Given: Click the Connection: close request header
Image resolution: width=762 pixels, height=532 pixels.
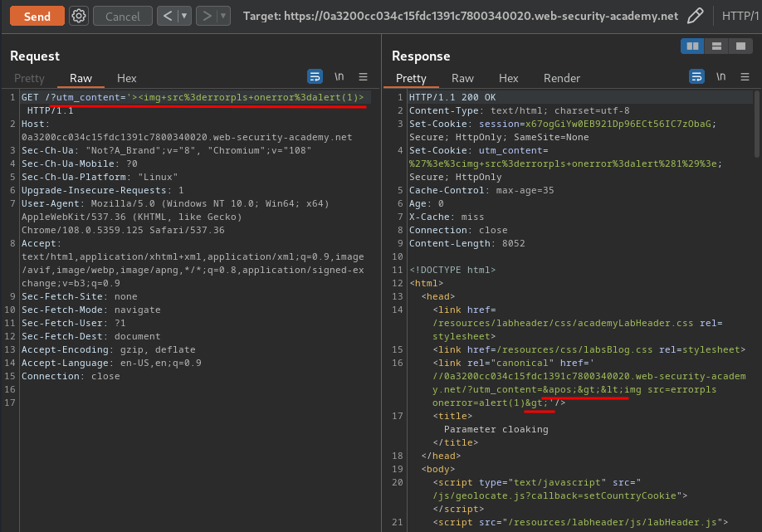Looking at the screenshot, I should click(71, 376).
